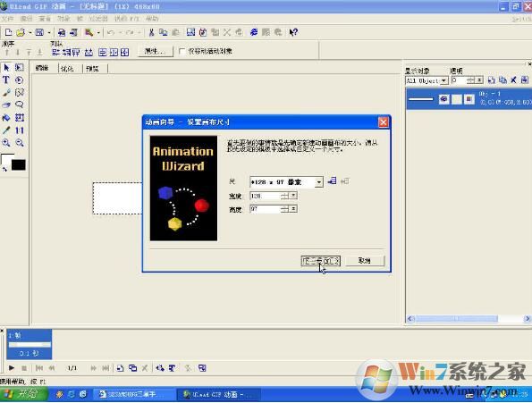Open the third menu bar item
532x403 pixels.
45,18
